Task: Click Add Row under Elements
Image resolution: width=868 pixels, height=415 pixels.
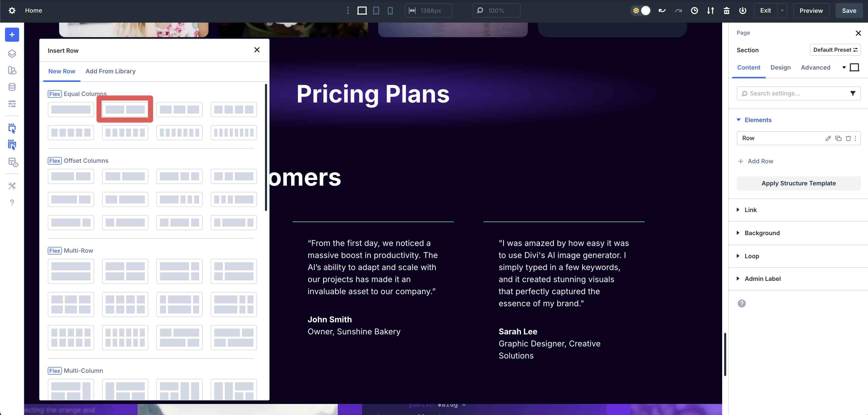Action: tap(756, 161)
